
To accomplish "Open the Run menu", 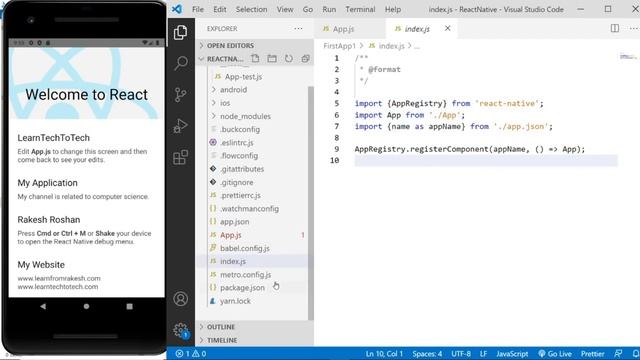I will (329, 9).
